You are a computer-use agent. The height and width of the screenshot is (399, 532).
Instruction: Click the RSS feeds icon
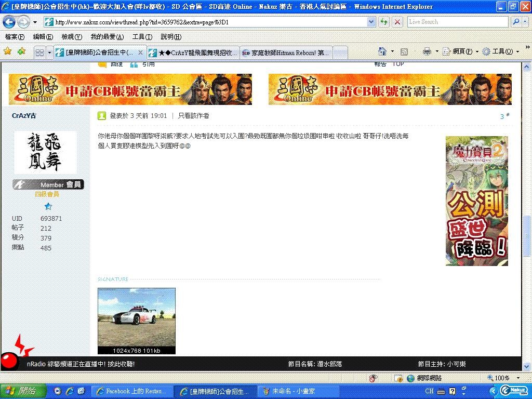coord(404,51)
